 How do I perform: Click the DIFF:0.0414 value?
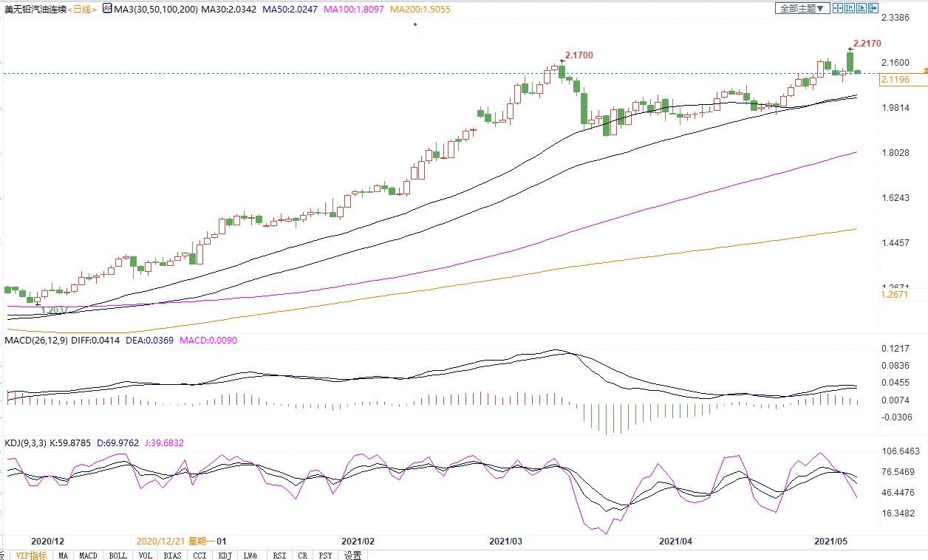pos(95,341)
